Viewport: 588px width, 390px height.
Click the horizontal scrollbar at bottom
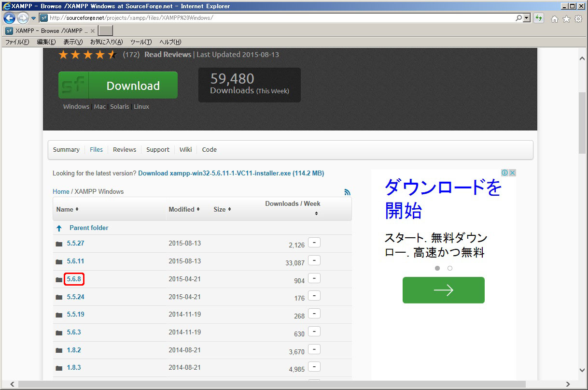(270, 384)
